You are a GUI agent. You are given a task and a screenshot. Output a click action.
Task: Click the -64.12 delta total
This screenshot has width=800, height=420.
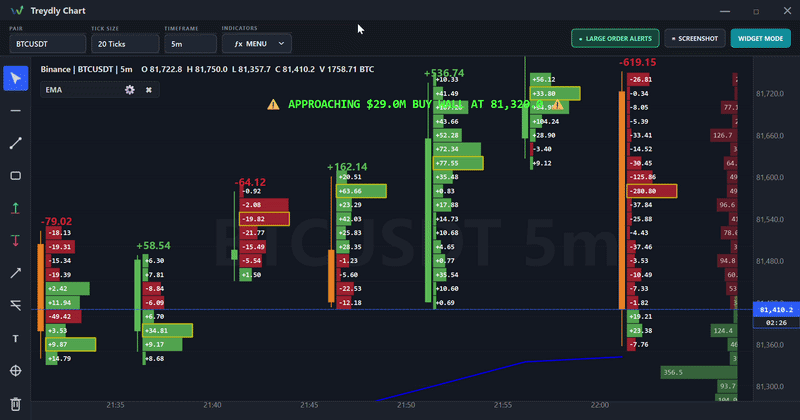250,182
